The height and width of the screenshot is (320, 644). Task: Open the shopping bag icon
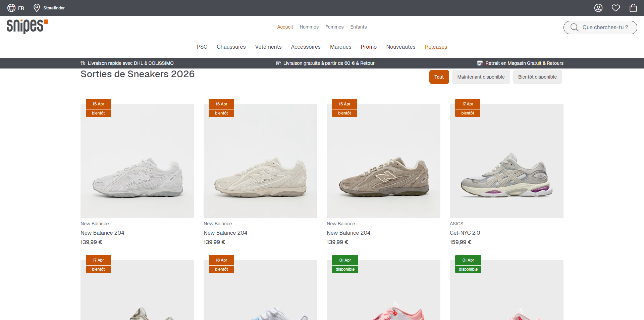tap(633, 8)
